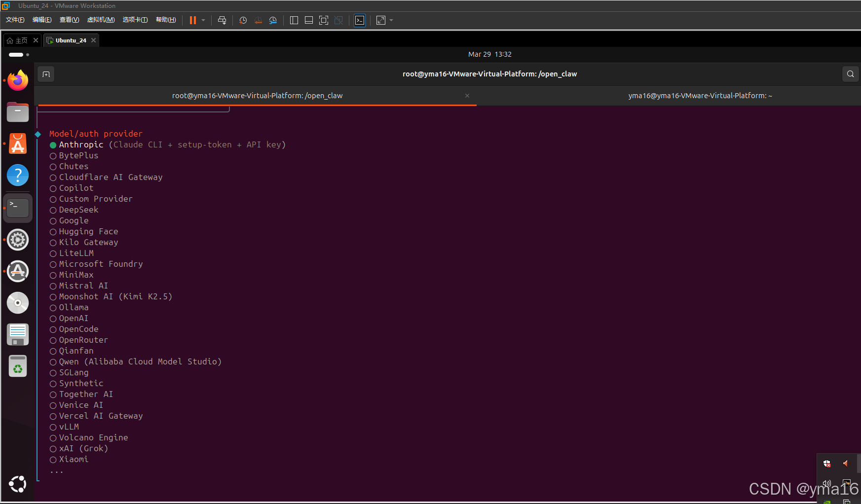
Task: Open the 选项卡(T) menu
Action: click(x=135, y=20)
